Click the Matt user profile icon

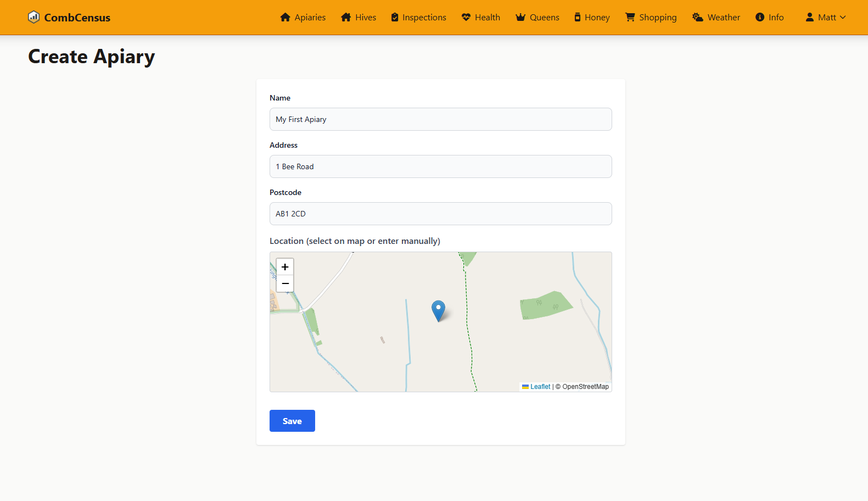[x=810, y=17]
